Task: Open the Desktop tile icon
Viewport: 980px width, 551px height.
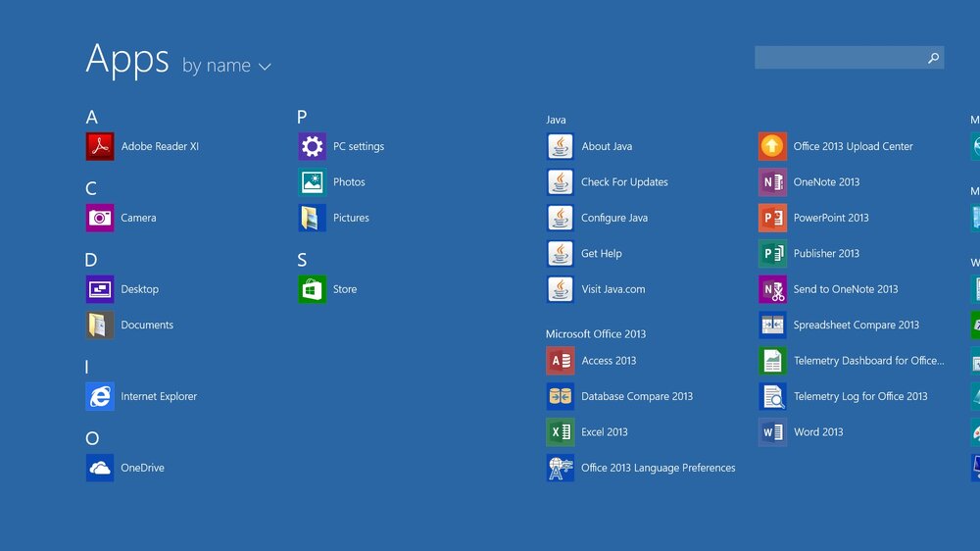Action: (x=100, y=289)
